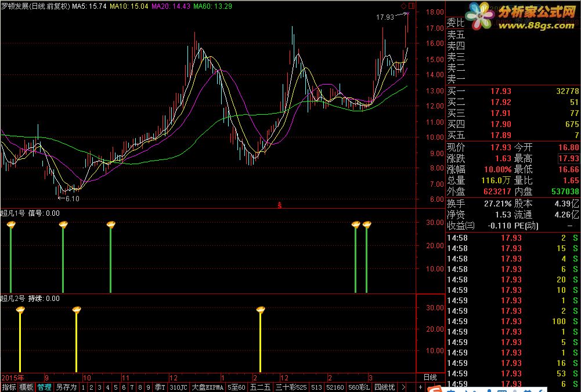Select the 52160 indicator tab
Image resolution: width=581 pixels, height=392 pixels.
335,387
